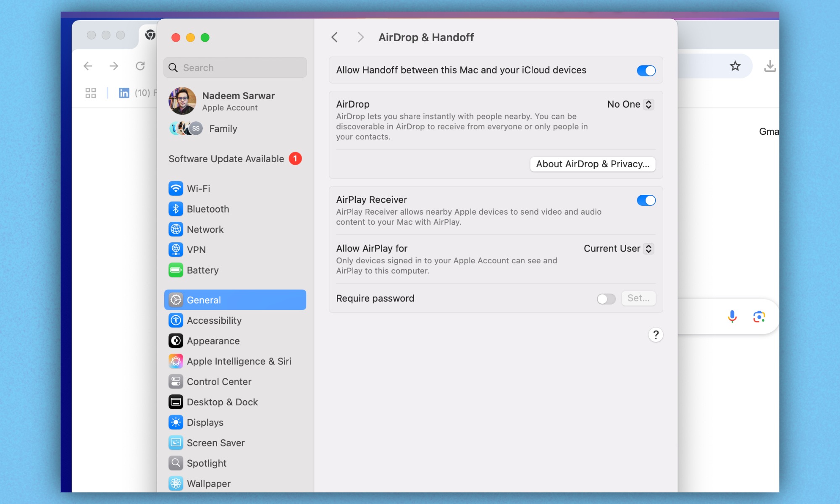The height and width of the screenshot is (504, 840).
Task: Disable Allow Handoff between Mac and iCloud devices
Action: (646, 70)
